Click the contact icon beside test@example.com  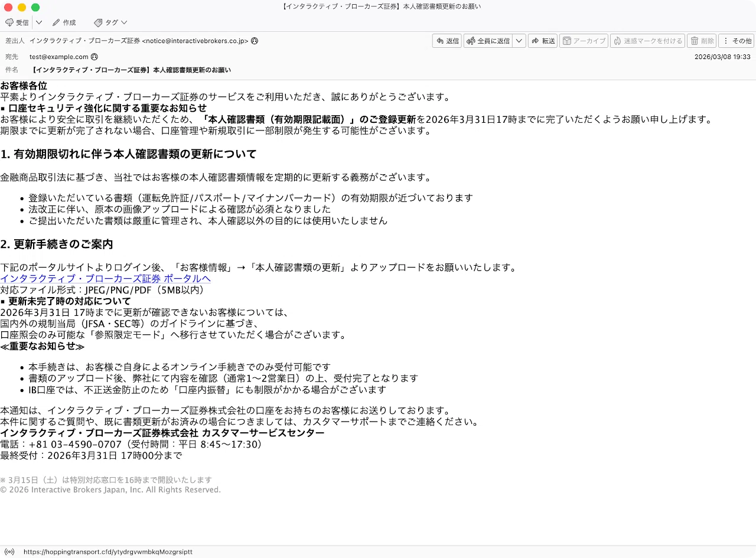[94, 57]
